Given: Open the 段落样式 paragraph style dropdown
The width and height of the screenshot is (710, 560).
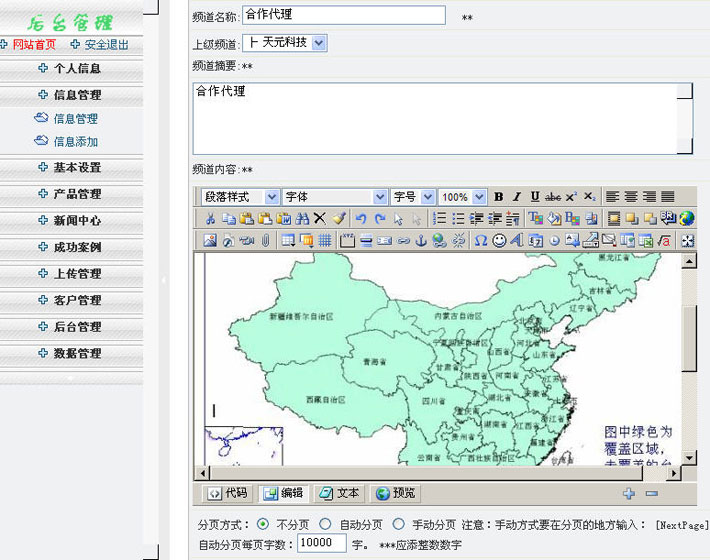Looking at the screenshot, I should tap(240, 197).
